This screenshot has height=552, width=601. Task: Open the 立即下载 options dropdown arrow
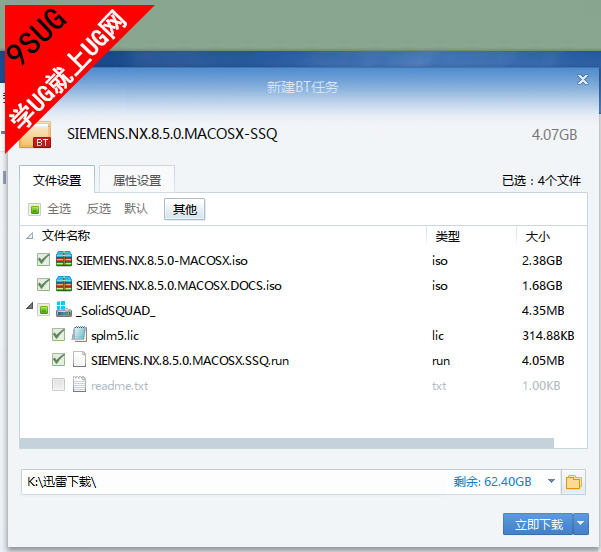click(581, 523)
